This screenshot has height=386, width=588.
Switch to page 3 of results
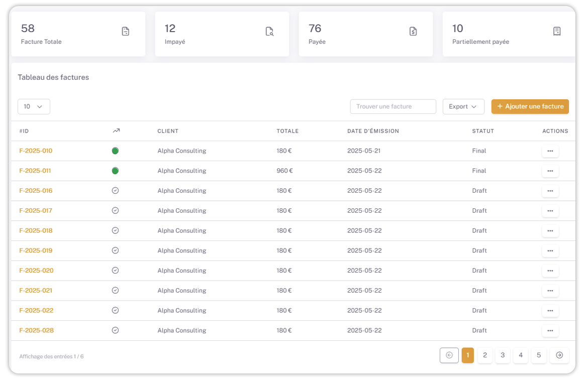coord(503,355)
